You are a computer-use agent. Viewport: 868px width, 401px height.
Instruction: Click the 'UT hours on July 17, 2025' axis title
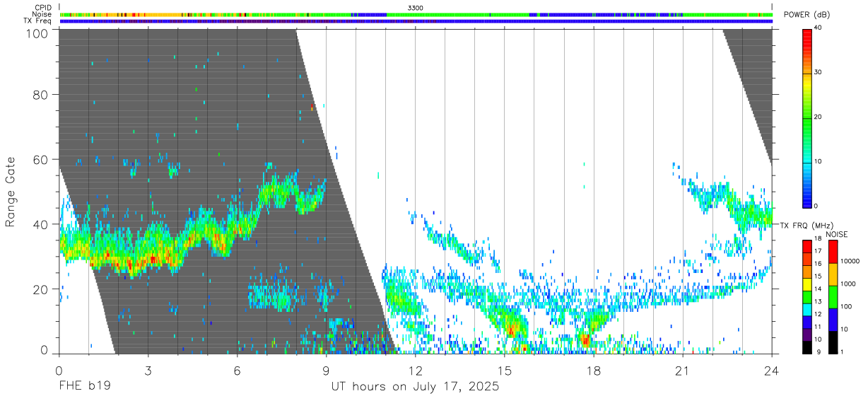pyautogui.click(x=415, y=387)
